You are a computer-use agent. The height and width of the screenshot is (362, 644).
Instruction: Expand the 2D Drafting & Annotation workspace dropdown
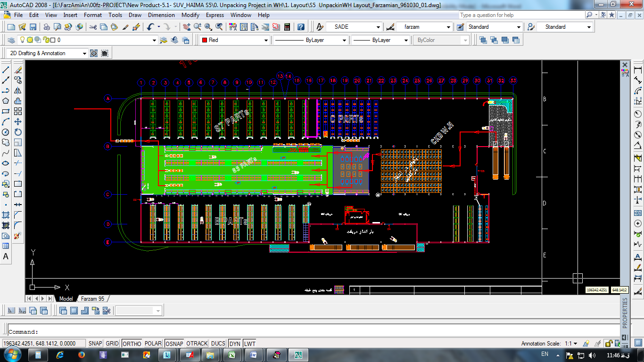click(x=85, y=53)
